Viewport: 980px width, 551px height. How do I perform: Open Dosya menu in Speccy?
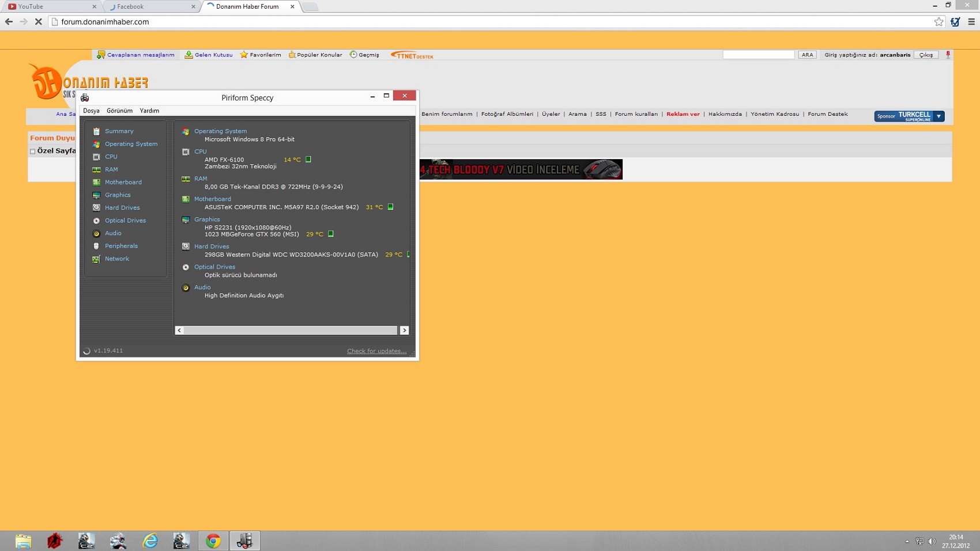(x=91, y=111)
